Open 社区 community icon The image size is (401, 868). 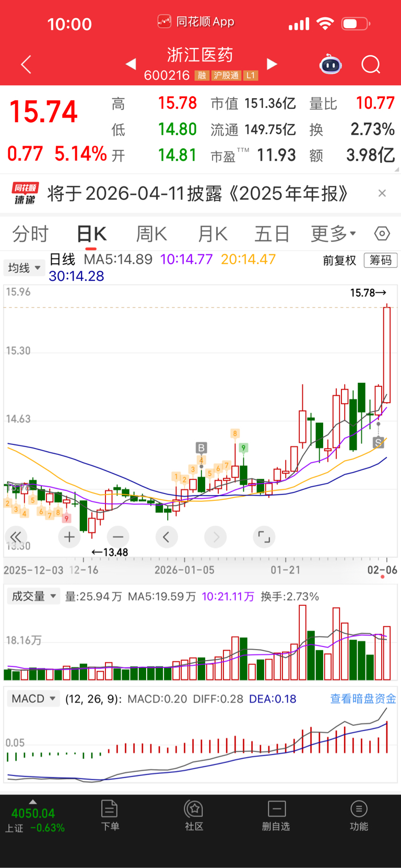194,815
